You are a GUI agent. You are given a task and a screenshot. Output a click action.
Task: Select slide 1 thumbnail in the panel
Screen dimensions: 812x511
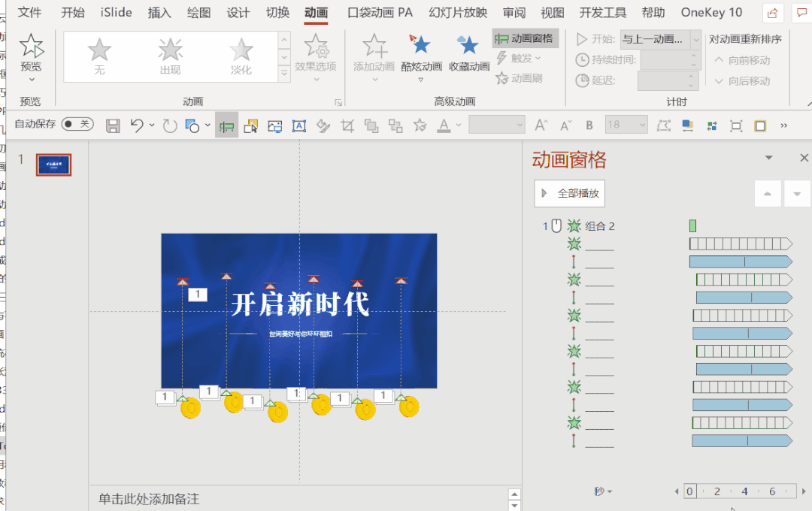coord(54,165)
